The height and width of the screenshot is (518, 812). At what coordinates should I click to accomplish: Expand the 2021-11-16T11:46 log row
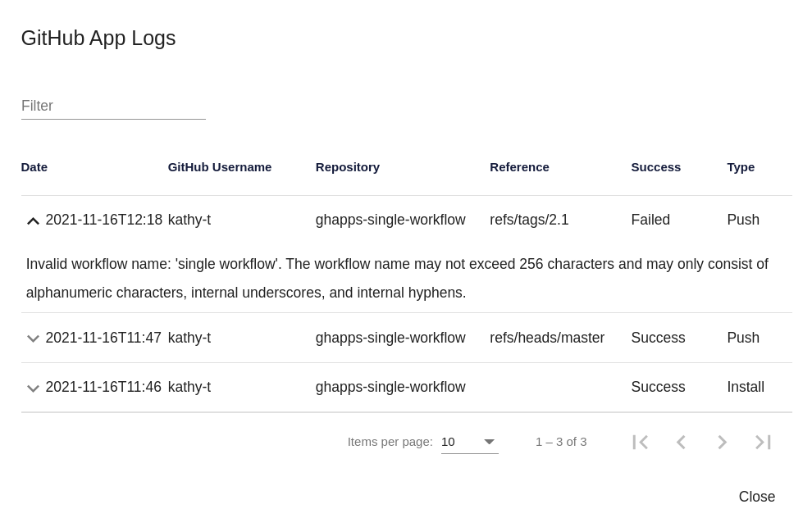click(x=33, y=388)
